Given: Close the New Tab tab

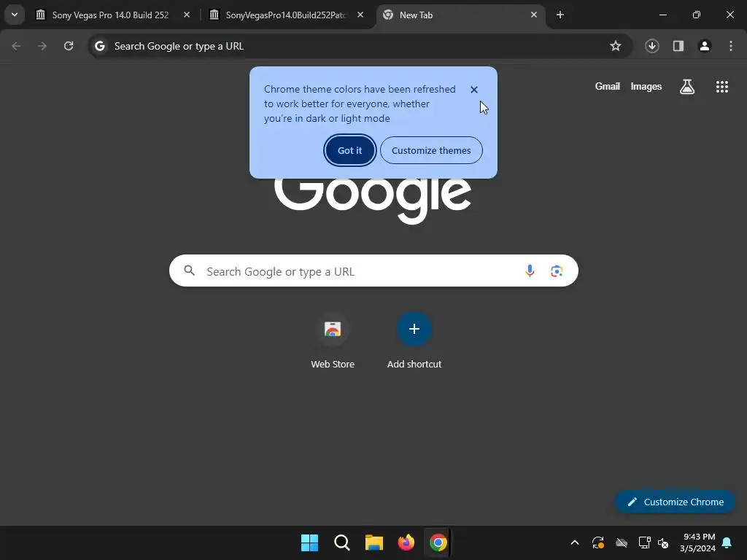Looking at the screenshot, I should (x=533, y=15).
